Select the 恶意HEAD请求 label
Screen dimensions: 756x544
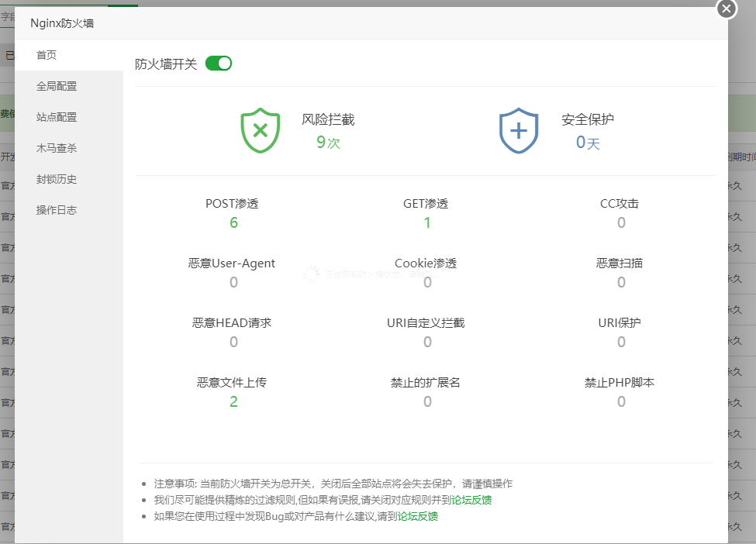[x=232, y=323]
